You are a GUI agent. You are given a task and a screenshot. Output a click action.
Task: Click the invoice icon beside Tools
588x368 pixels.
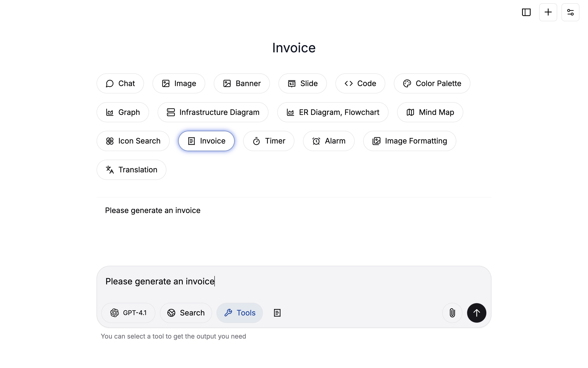277,313
